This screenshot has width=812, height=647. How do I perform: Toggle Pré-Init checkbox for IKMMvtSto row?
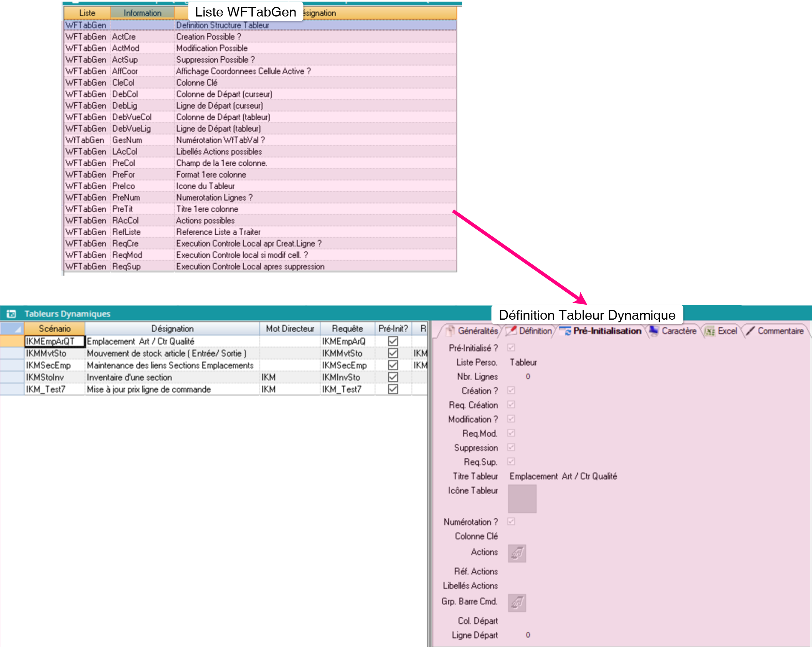coord(393,353)
